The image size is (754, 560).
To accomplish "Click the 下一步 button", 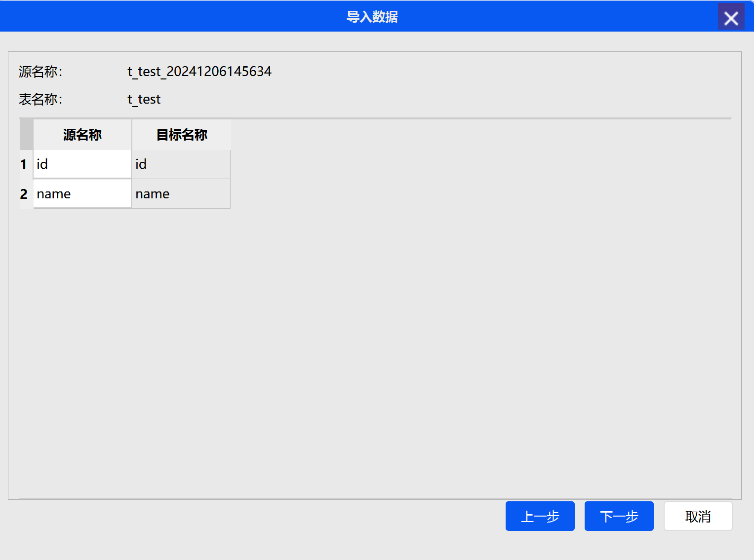I will (619, 516).
